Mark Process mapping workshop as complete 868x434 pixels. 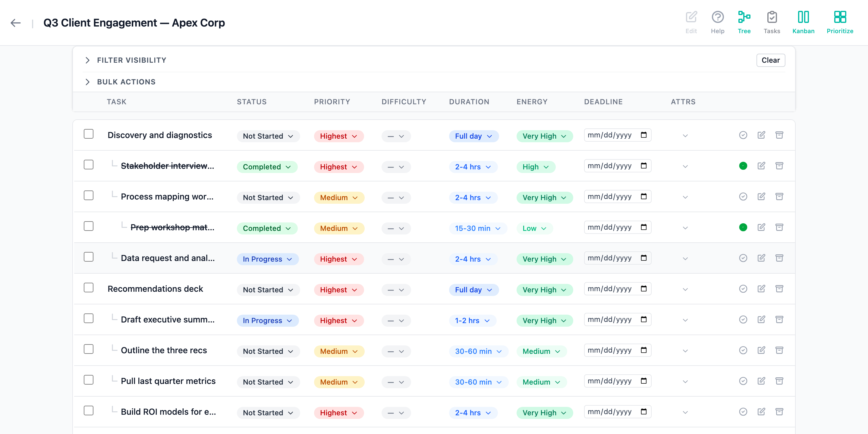pyautogui.click(x=743, y=197)
